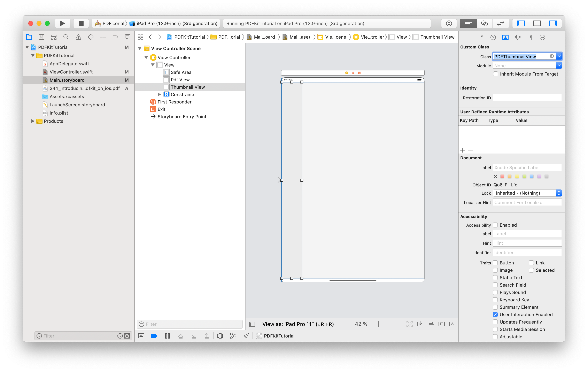Check the Button trait
588x372 pixels.
pos(495,263)
